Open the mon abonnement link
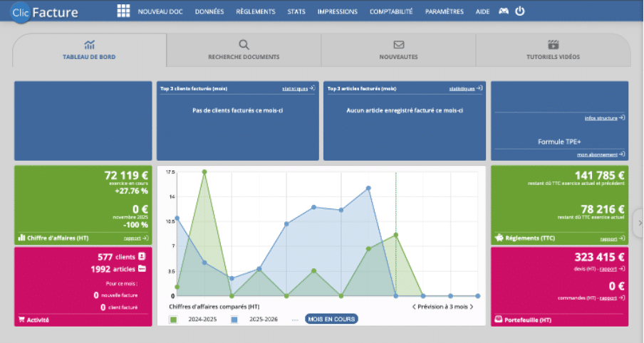Screen dimensions: 644x343 pos(600,154)
